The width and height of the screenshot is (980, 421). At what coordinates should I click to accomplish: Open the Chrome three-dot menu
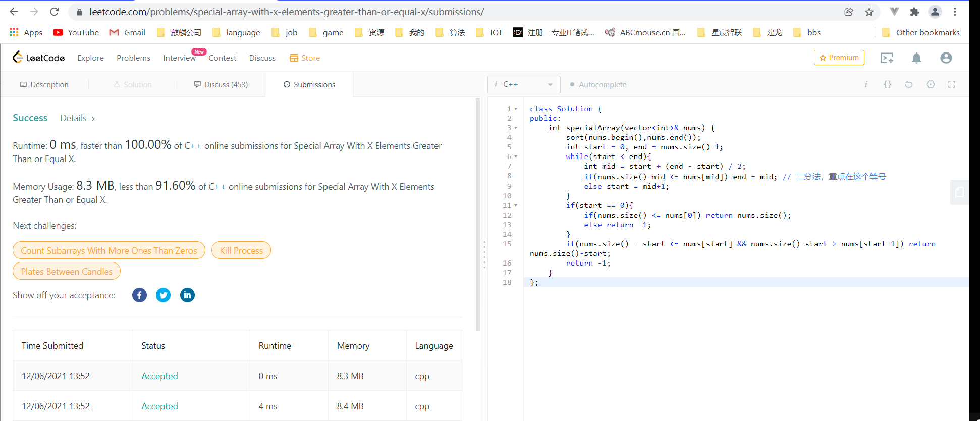pyautogui.click(x=955, y=12)
